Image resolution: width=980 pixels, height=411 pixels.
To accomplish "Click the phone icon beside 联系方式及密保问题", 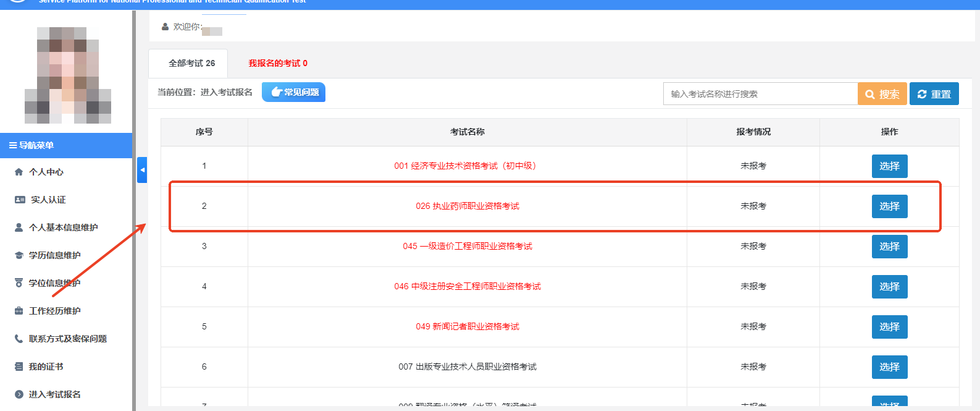I will 19,339.
